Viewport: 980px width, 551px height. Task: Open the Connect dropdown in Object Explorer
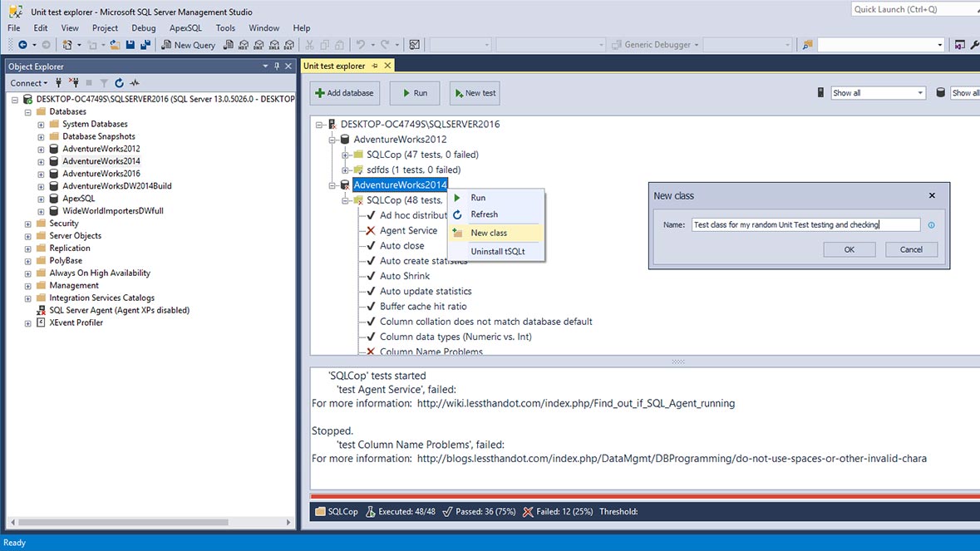(29, 82)
